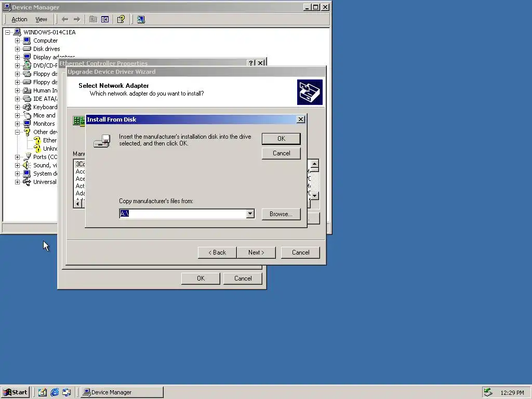Viewport: 532px width, 399px height.
Task: Expand the Universal Serial Bus node
Action: tap(17, 182)
